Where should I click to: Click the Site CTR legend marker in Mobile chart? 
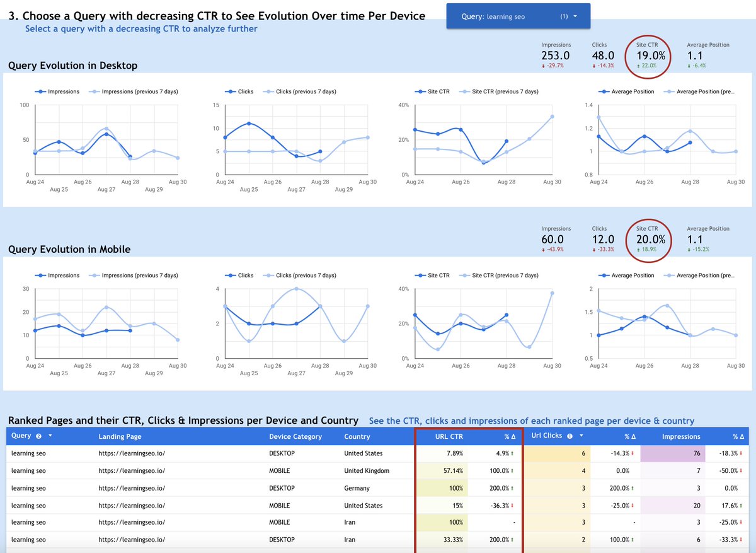420,276
